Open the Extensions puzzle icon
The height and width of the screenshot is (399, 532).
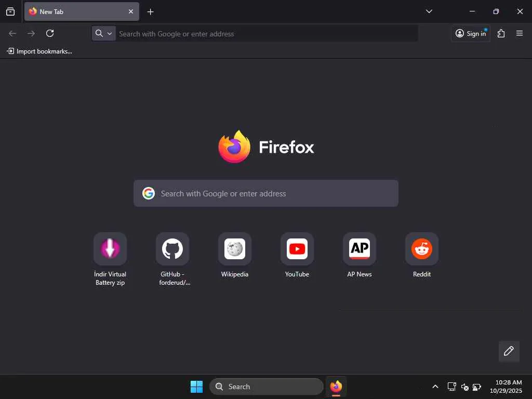[501, 33]
